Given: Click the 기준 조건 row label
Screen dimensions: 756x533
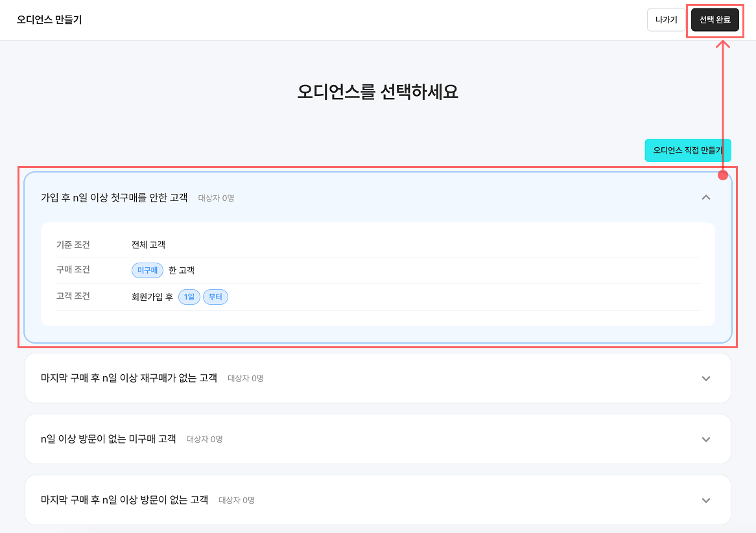Looking at the screenshot, I should tap(73, 244).
